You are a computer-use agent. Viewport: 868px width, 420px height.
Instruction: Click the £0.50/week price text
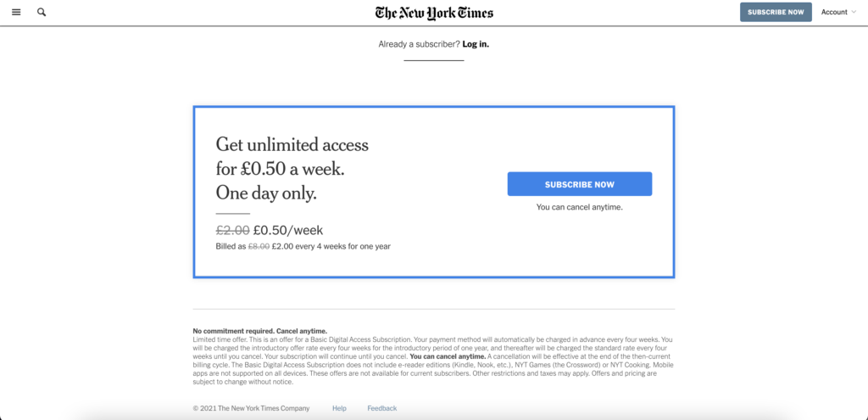click(288, 230)
